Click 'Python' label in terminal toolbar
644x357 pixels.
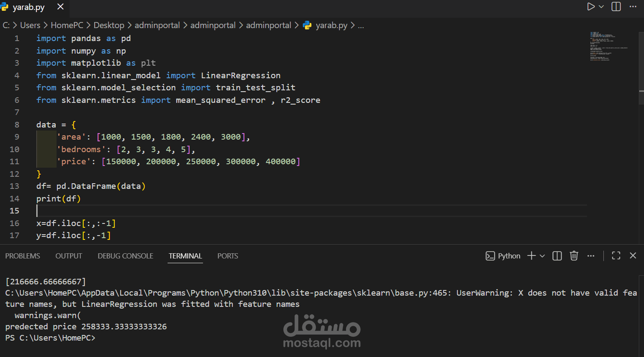(509, 256)
